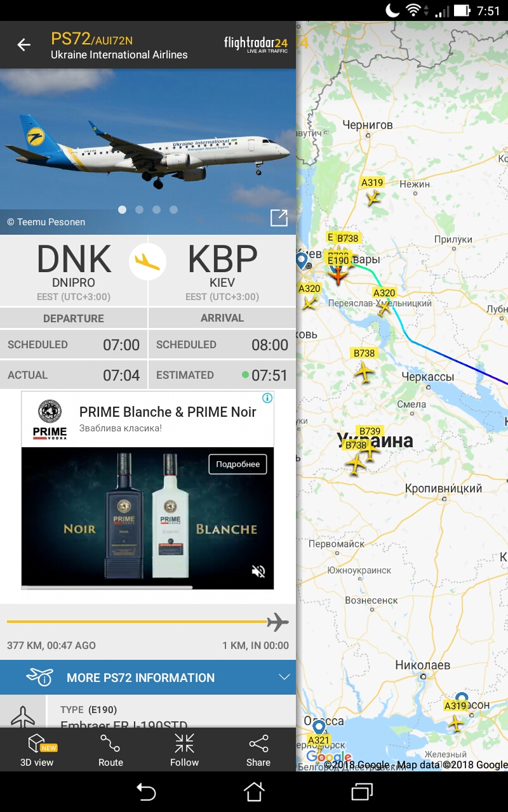
Task: Switch to second aircraft photo dot
Action: coord(139,209)
